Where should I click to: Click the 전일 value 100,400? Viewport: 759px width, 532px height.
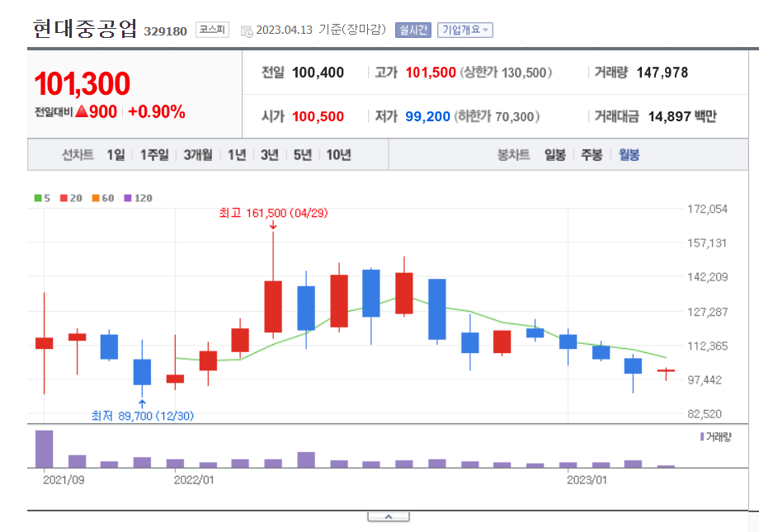point(318,73)
